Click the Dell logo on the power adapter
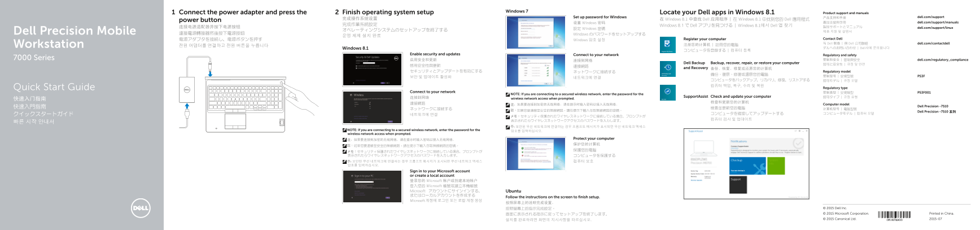Image resolution: width=980 pixels, height=230 pixels. click(188, 89)
